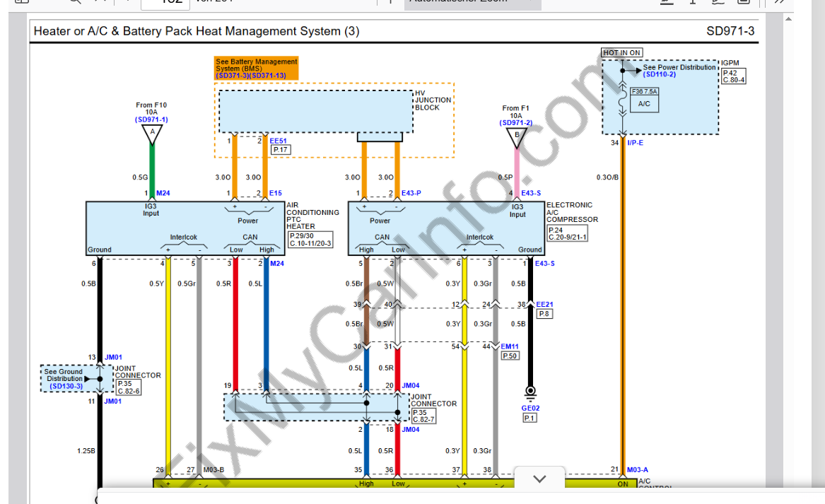Screen dimensions: 825x504
Task: Follow the SD130-3 ground distribution link
Action: [x=66, y=386]
